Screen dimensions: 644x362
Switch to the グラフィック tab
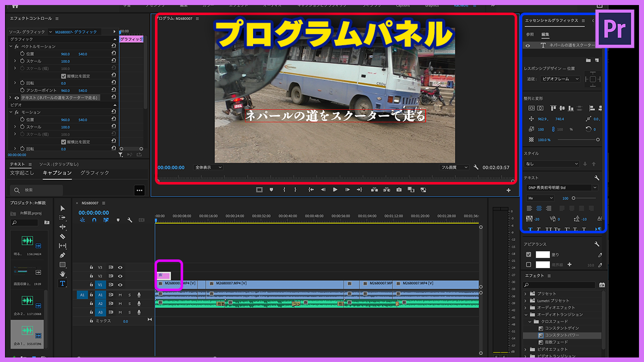coord(95,173)
